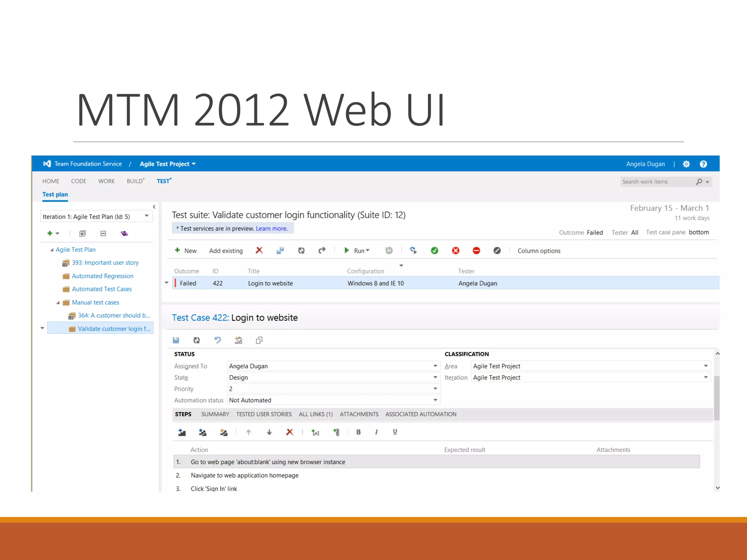This screenshot has width=747, height=560.
Task: Switch to ASSOCIATED AUTOMATION tab
Action: [421, 414]
